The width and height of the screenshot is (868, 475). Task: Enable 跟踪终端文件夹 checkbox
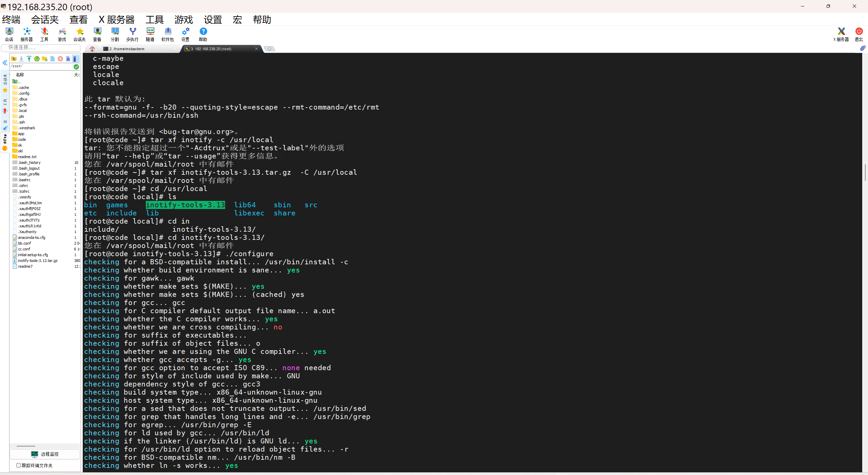tap(19, 465)
